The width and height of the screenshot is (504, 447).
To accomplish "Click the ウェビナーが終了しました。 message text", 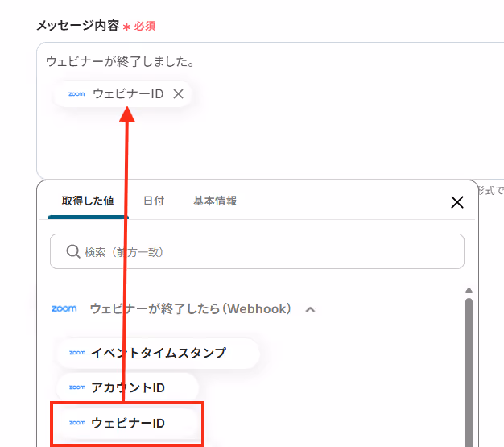I will point(120,61).
